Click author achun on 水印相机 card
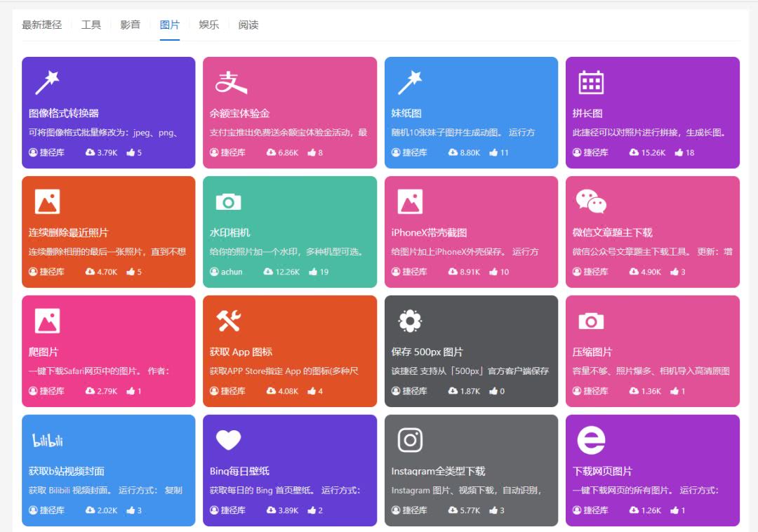 pyautogui.click(x=231, y=272)
